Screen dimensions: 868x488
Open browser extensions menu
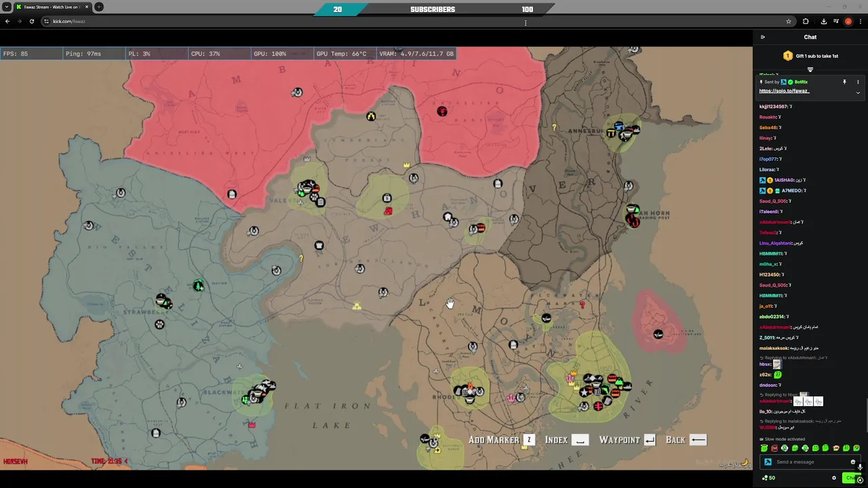click(x=806, y=21)
